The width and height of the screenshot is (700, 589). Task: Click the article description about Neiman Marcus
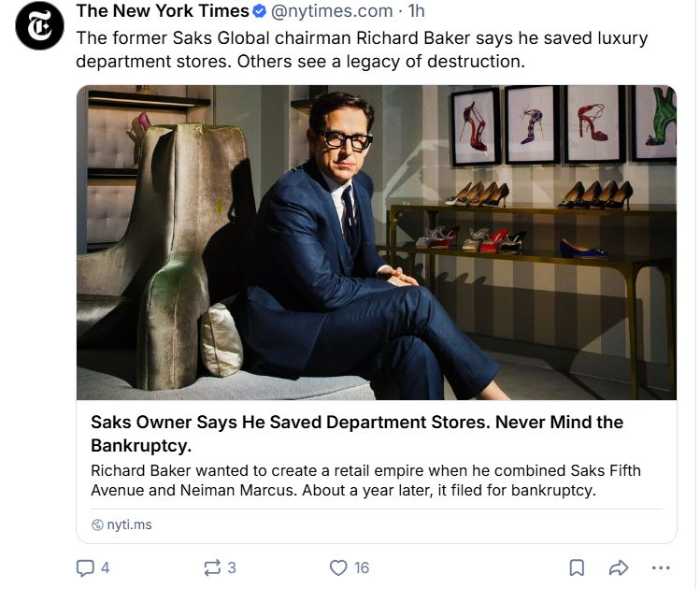coord(365,481)
